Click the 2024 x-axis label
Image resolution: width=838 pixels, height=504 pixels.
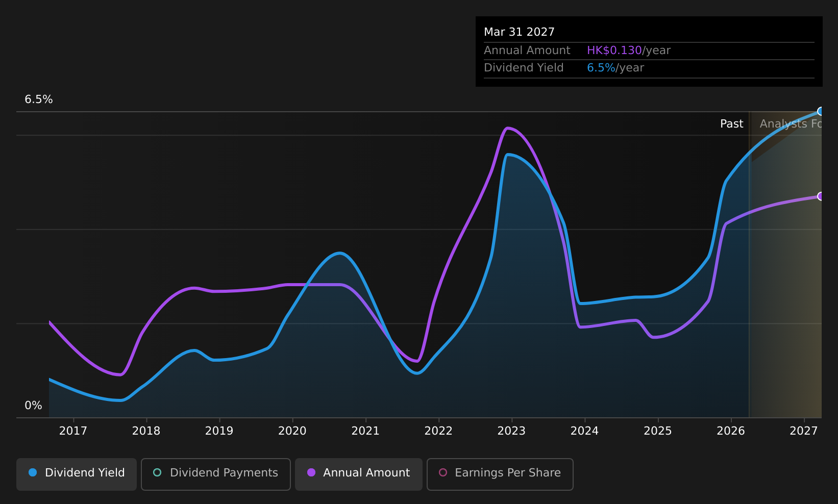tap(584, 431)
